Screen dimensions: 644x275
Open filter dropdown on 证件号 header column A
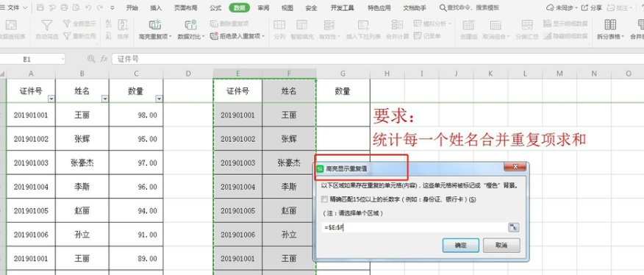point(51,99)
